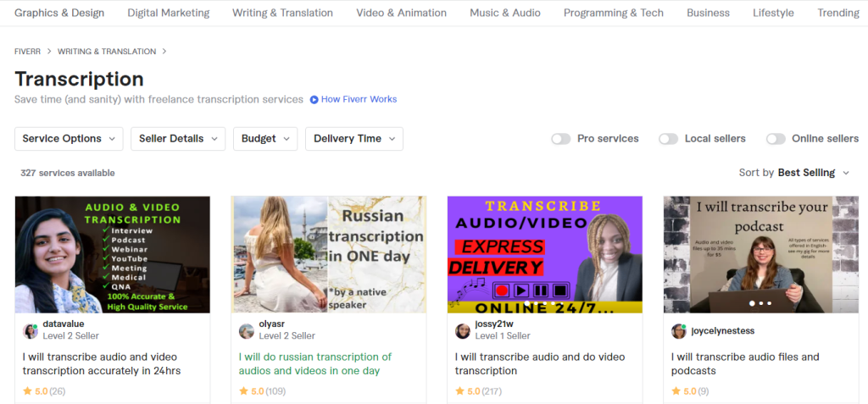The height and width of the screenshot is (404, 868).
Task: Click the Transcription page heading
Action: tap(79, 79)
